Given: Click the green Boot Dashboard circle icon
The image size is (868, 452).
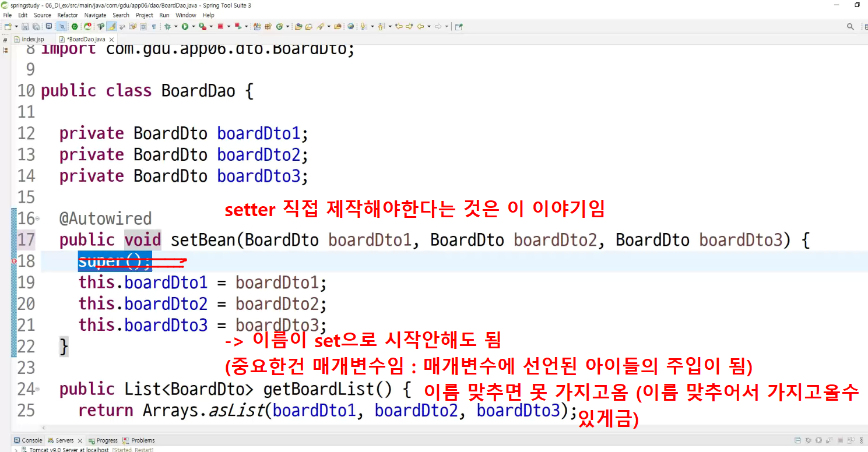Looking at the screenshot, I should [75, 26].
